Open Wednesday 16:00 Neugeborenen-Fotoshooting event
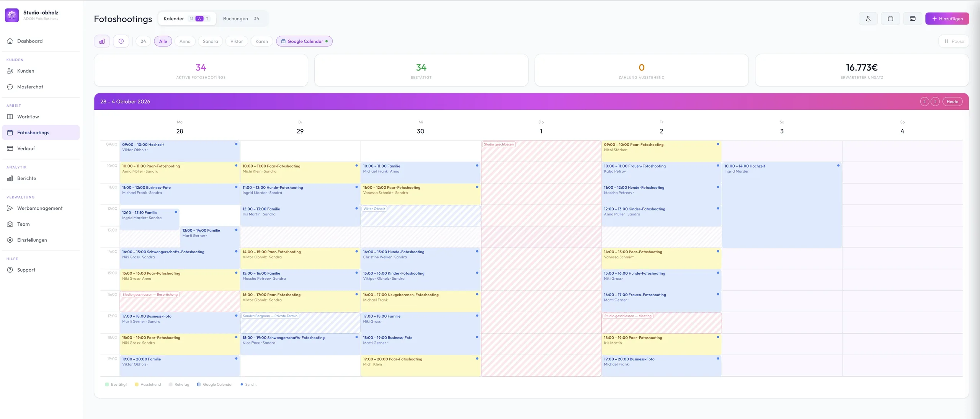The height and width of the screenshot is (419, 980). [420, 301]
